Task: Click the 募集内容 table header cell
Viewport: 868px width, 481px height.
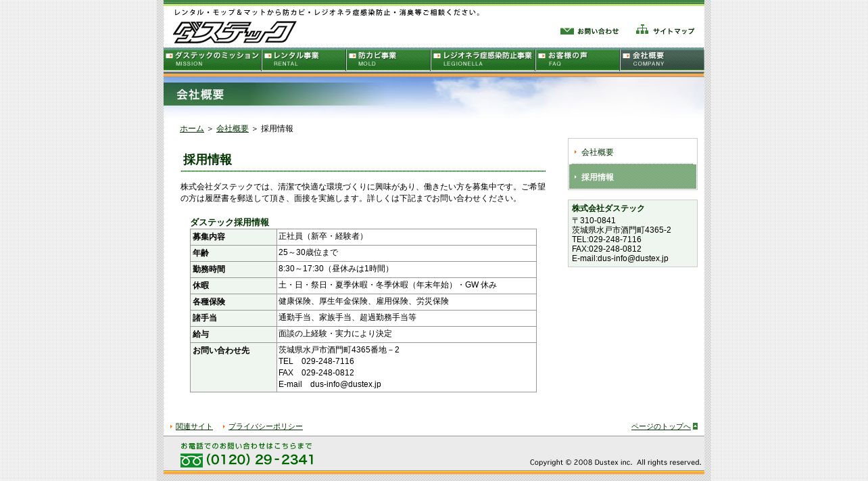Action: [x=233, y=237]
